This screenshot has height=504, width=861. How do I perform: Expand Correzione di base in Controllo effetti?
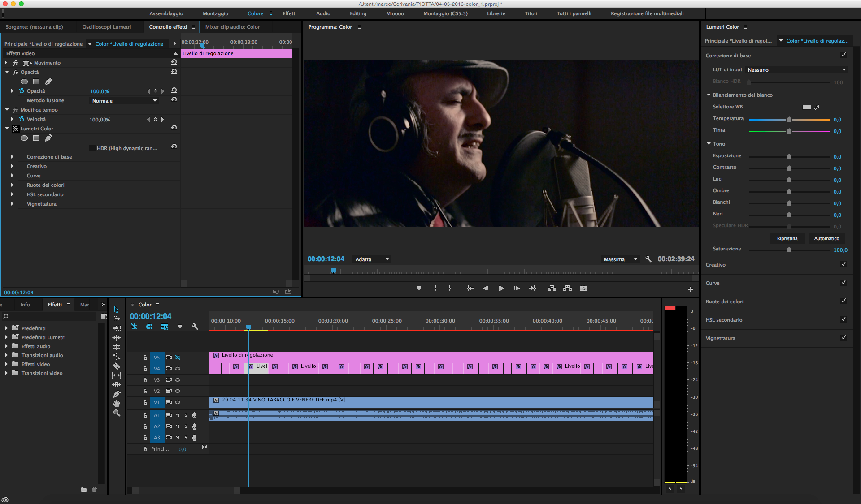[x=12, y=157]
